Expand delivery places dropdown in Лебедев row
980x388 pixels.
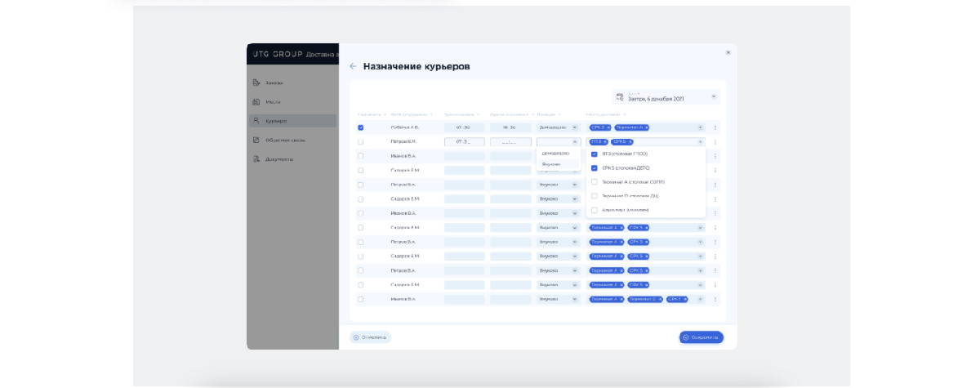pos(700,127)
